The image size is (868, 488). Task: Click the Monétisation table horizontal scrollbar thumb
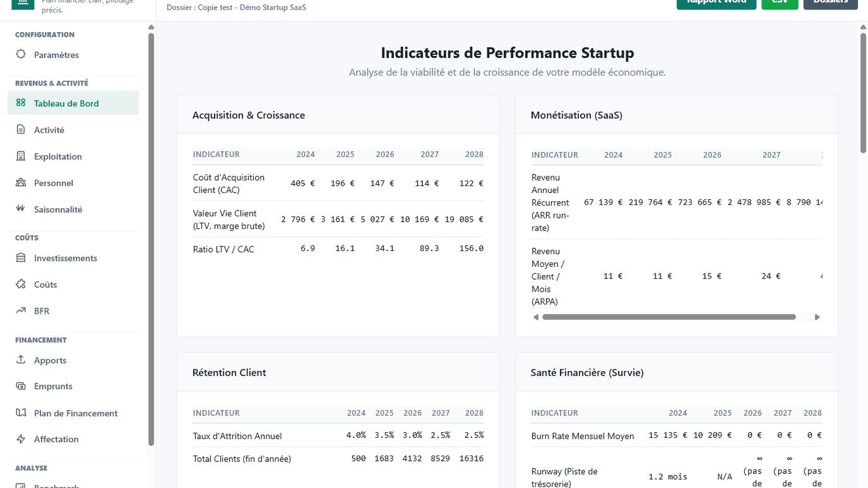click(x=669, y=317)
